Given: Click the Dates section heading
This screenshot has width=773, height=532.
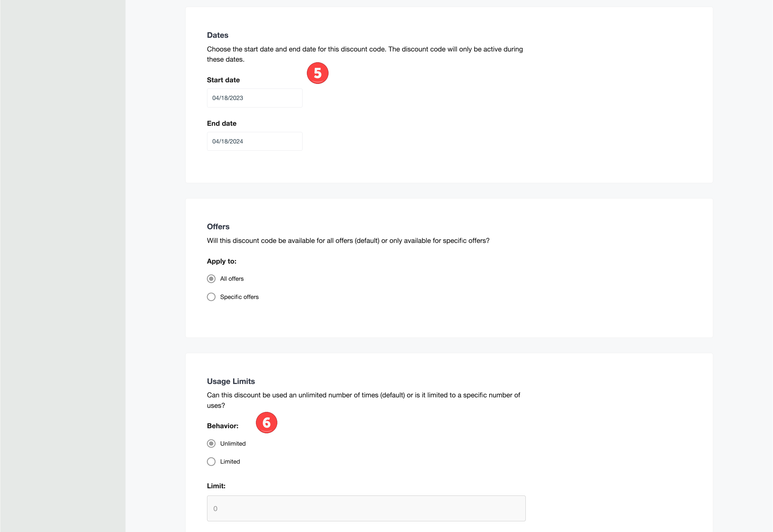Looking at the screenshot, I should [x=217, y=35].
